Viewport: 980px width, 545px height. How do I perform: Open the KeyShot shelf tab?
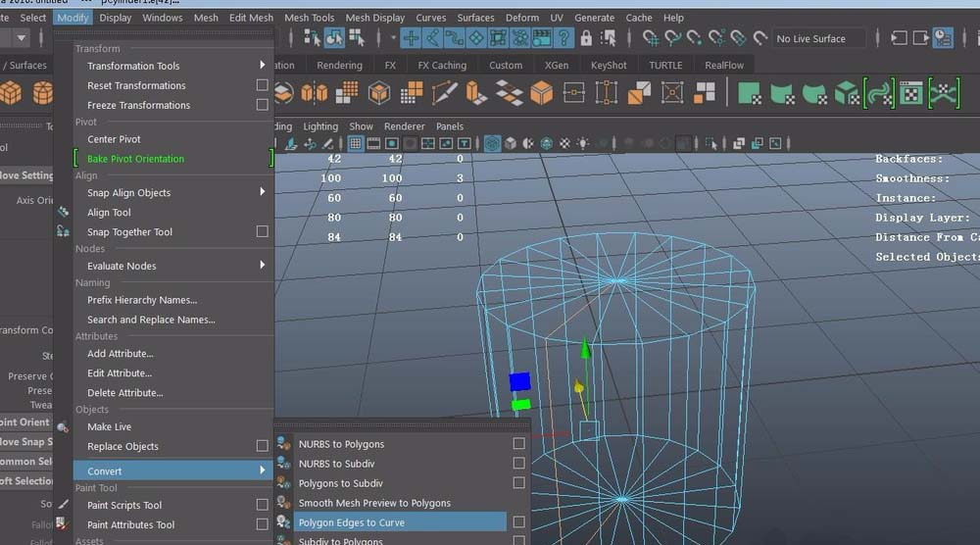tap(609, 66)
